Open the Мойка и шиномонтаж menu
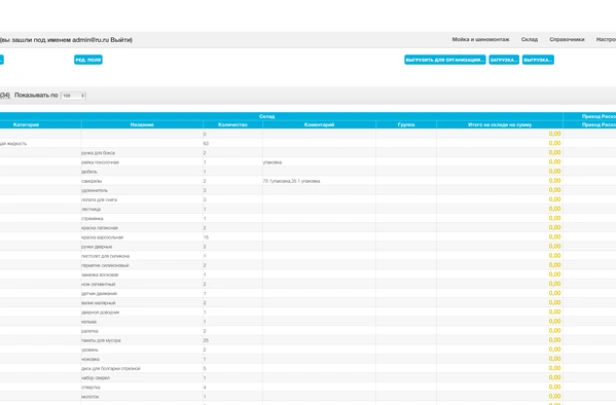Image resolution: width=616 pixels, height=405 pixels. point(480,39)
